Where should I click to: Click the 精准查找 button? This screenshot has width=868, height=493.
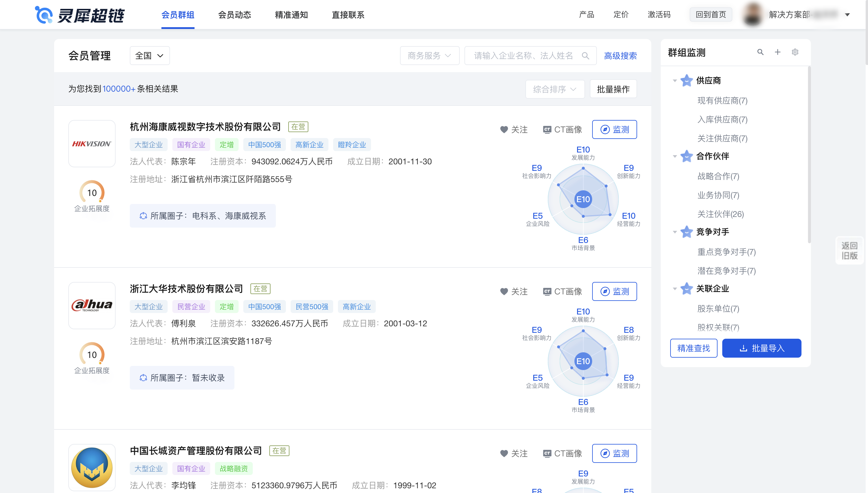[x=694, y=348]
